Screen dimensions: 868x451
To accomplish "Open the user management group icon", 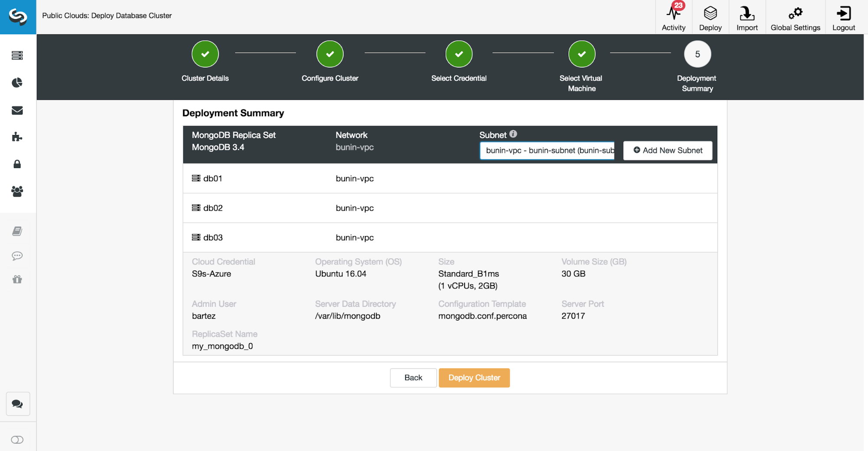I will click(17, 191).
